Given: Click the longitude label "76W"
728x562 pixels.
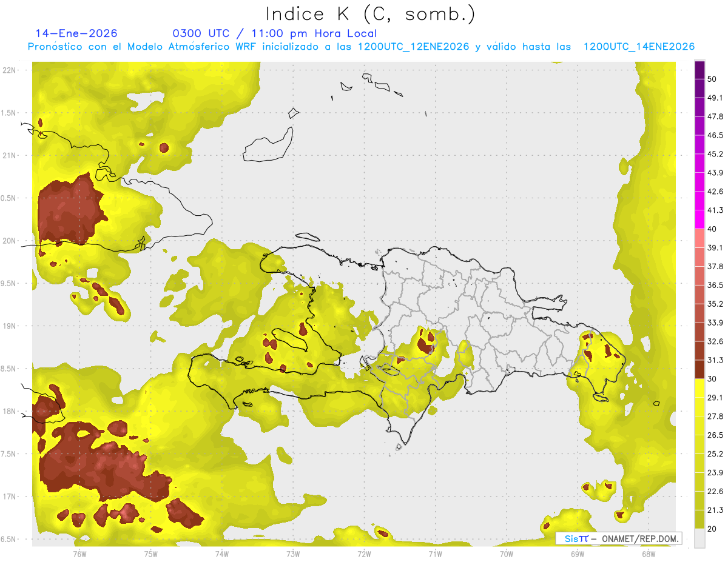Looking at the screenshot, I should [79, 554].
